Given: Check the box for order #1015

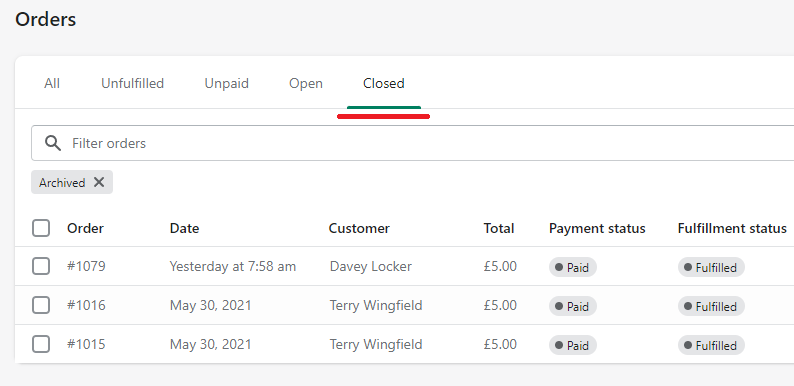Looking at the screenshot, I should 41,344.
